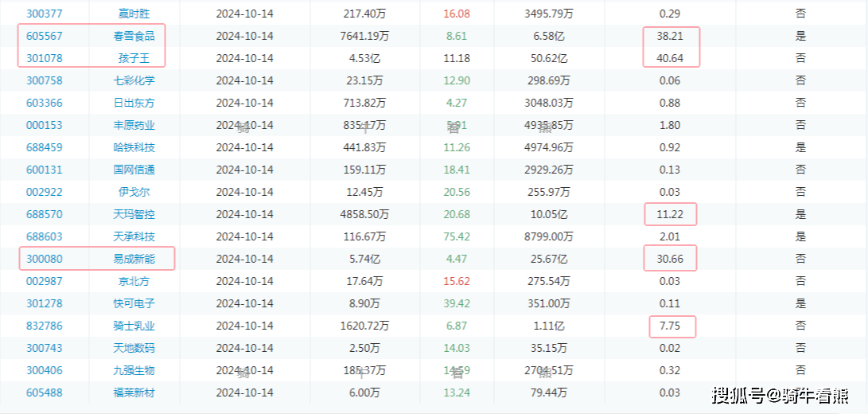Open stock code 300377 link
Viewport: 868px width, 414px height.
[x=45, y=14]
